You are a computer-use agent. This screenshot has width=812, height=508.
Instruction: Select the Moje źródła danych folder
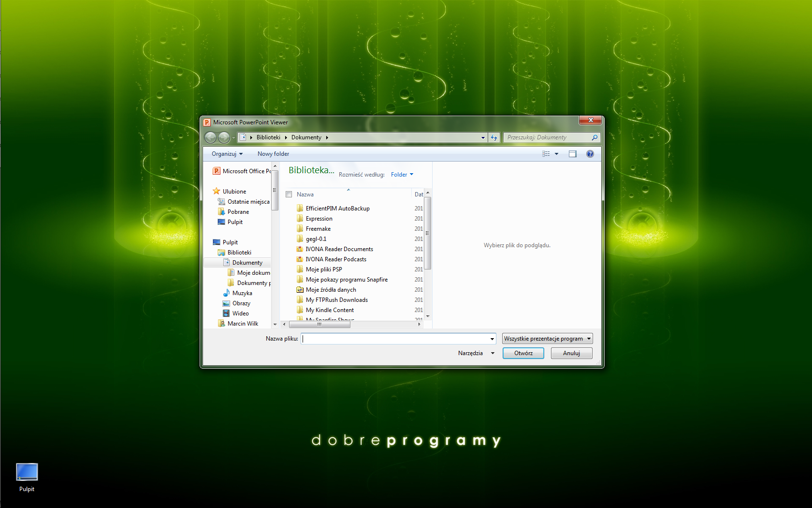pos(331,290)
